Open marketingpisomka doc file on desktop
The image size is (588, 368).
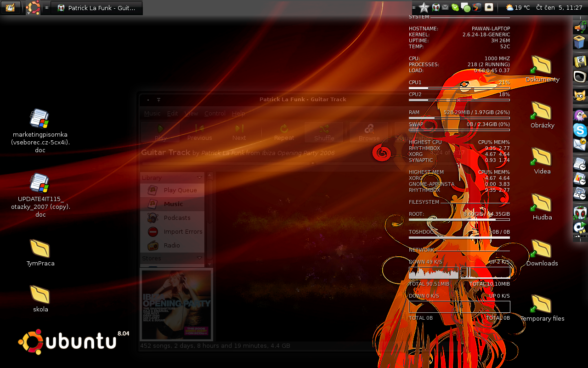pos(40,132)
